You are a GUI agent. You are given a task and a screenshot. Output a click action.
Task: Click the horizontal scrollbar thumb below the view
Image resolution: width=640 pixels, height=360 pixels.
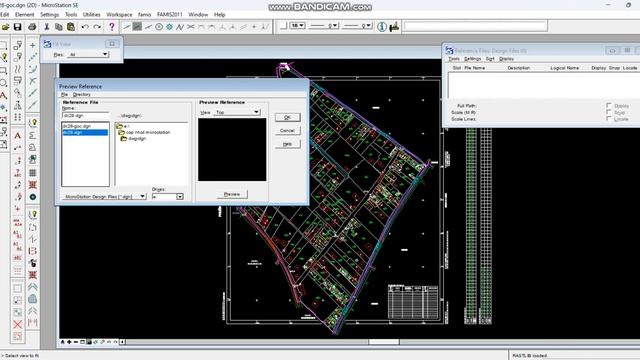[x=384, y=342]
